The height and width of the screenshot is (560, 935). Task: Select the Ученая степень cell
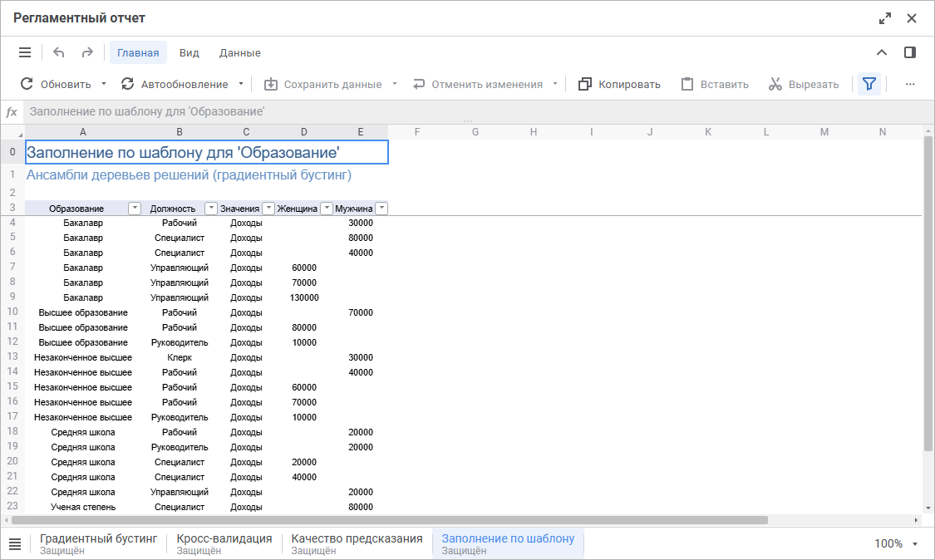[83, 507]
